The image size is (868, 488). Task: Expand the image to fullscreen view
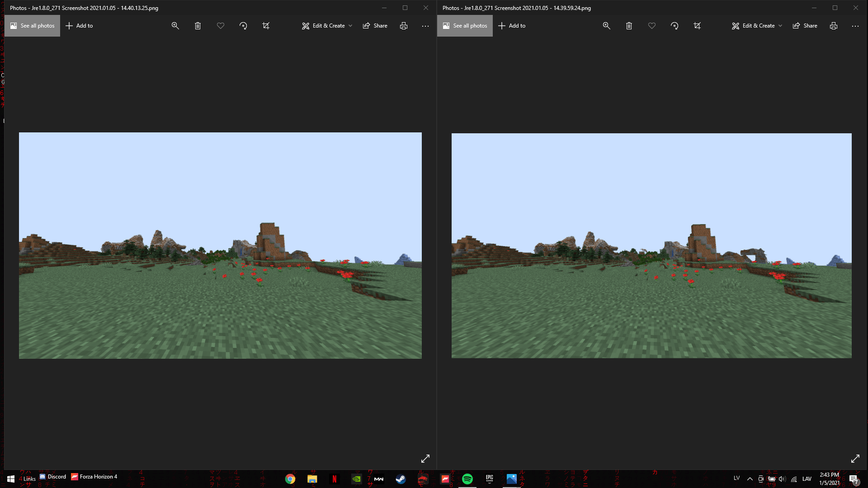point(425,458)
